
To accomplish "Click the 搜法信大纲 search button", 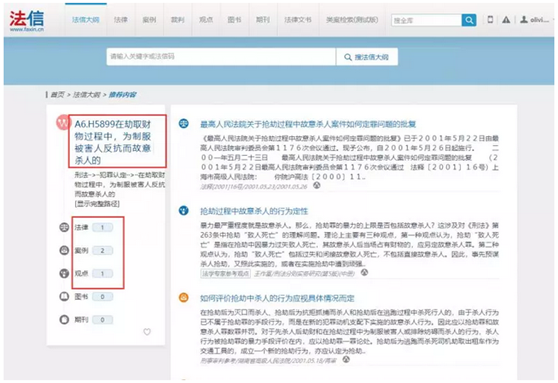I will (367, 57).
